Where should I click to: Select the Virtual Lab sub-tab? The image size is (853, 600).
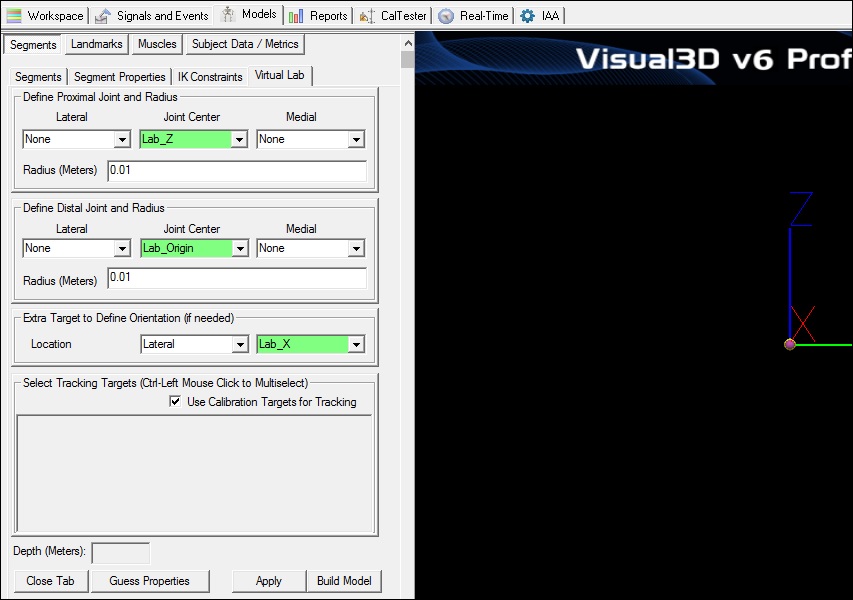click(x=280, y=75)
